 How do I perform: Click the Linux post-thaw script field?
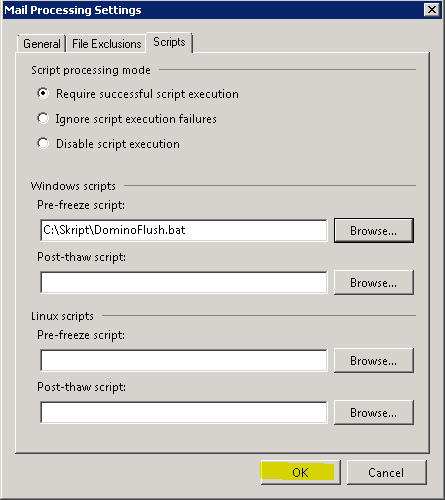(184, 412)
